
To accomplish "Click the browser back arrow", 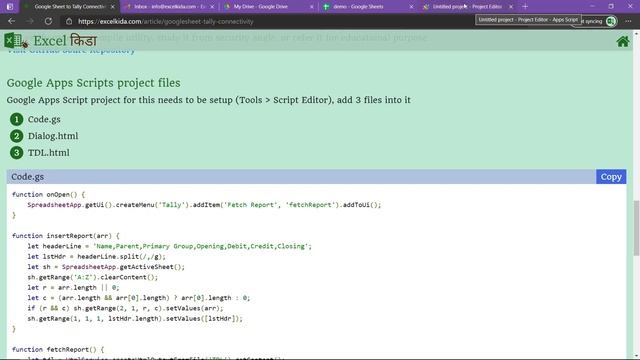I will tap(11, 21).
